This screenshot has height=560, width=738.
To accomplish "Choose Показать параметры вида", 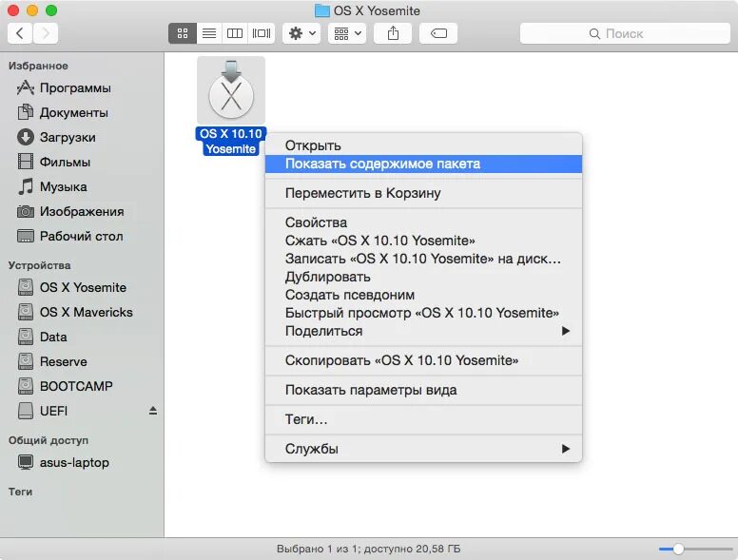I will click(x=423, y=390).
